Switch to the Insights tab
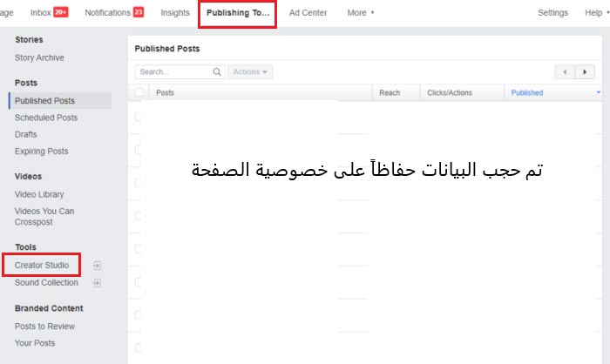Viewport: 610px width, 364px height. click(x=175, y=13)
